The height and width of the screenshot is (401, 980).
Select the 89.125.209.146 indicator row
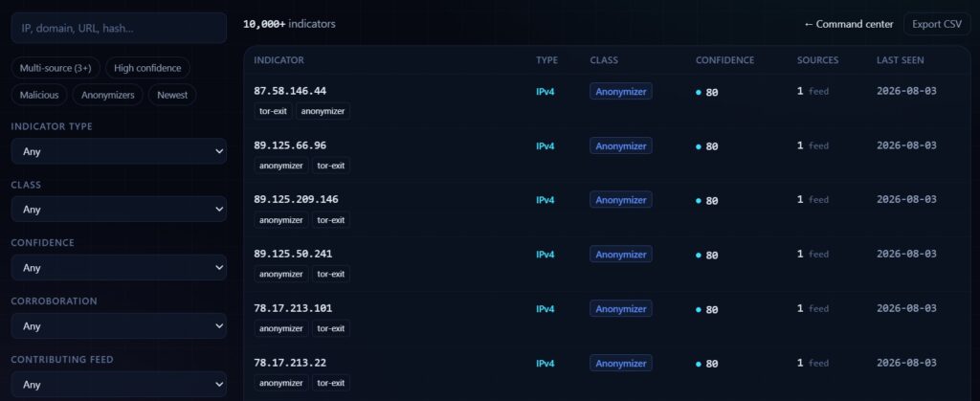(607, 210)
